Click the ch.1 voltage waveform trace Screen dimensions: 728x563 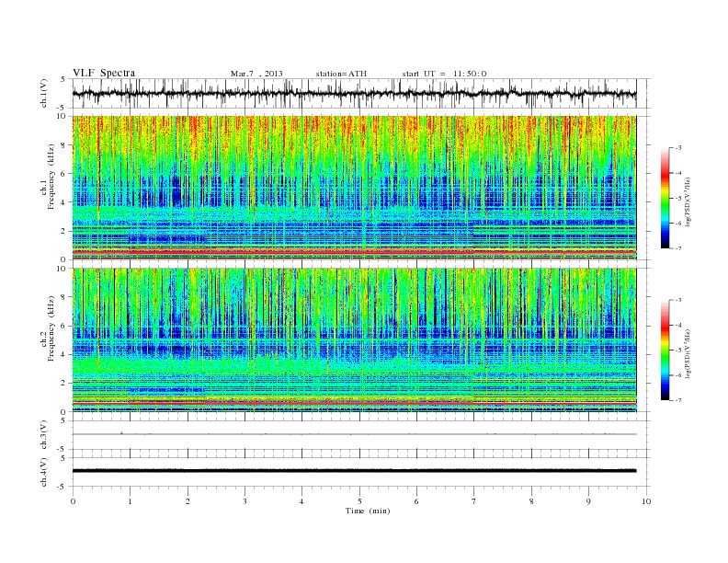(354, 94)
